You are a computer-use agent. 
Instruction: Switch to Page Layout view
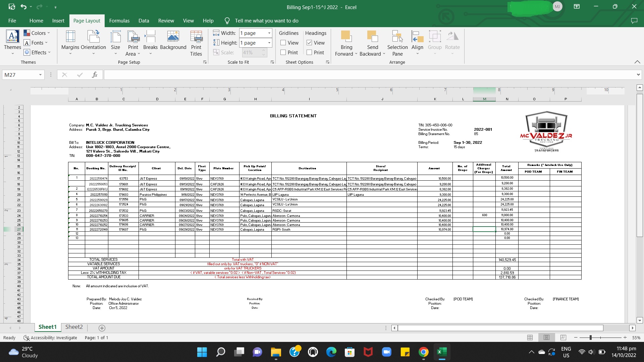tap(546, 338)
